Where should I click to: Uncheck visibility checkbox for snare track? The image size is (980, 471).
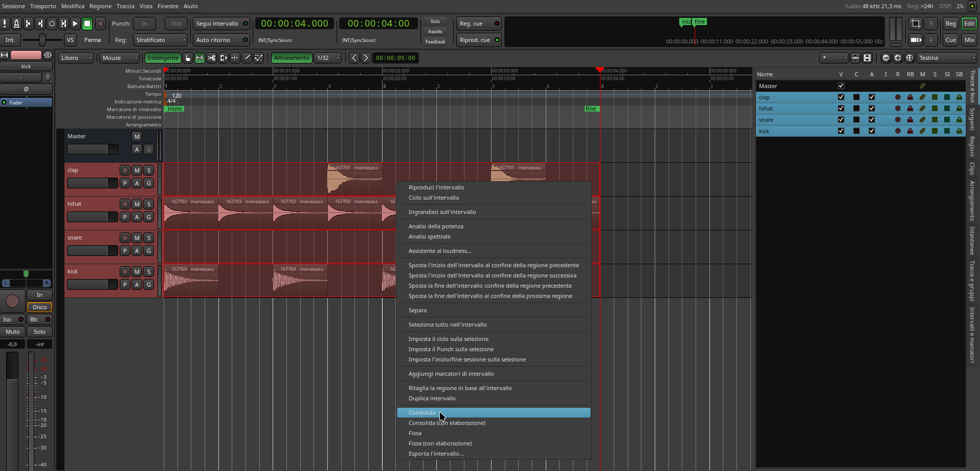click(841, 120)
